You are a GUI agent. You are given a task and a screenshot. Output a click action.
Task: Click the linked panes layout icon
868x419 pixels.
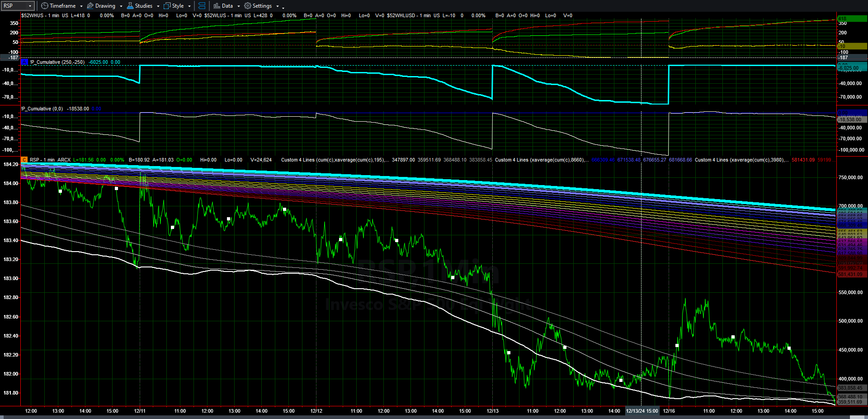(202, 6)
